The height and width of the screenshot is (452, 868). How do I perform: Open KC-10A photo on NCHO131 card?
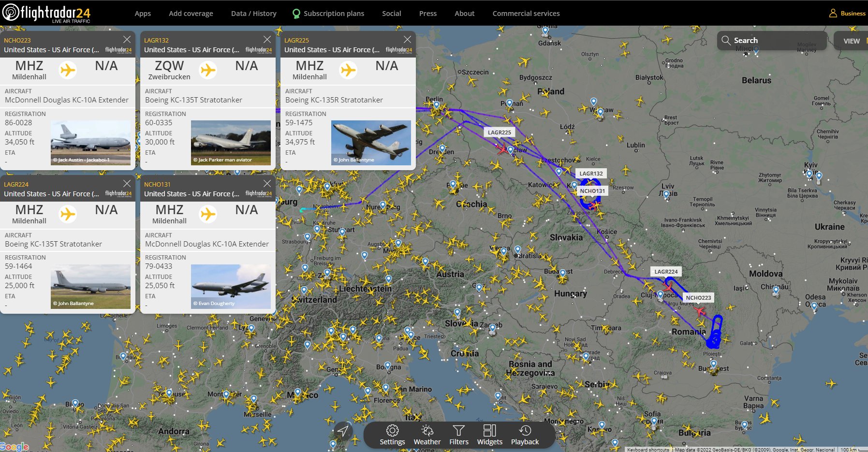coord(231,287)
